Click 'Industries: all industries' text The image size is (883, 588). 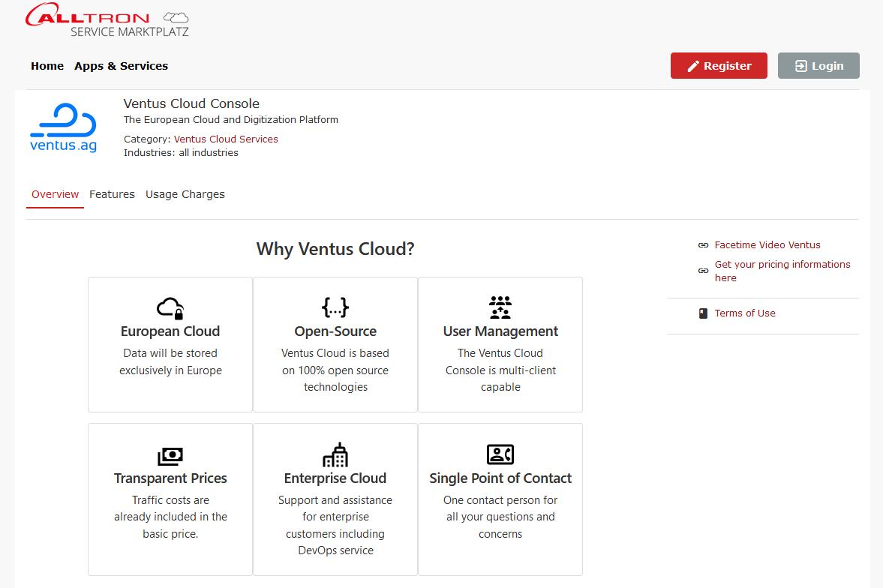(181, 153)
